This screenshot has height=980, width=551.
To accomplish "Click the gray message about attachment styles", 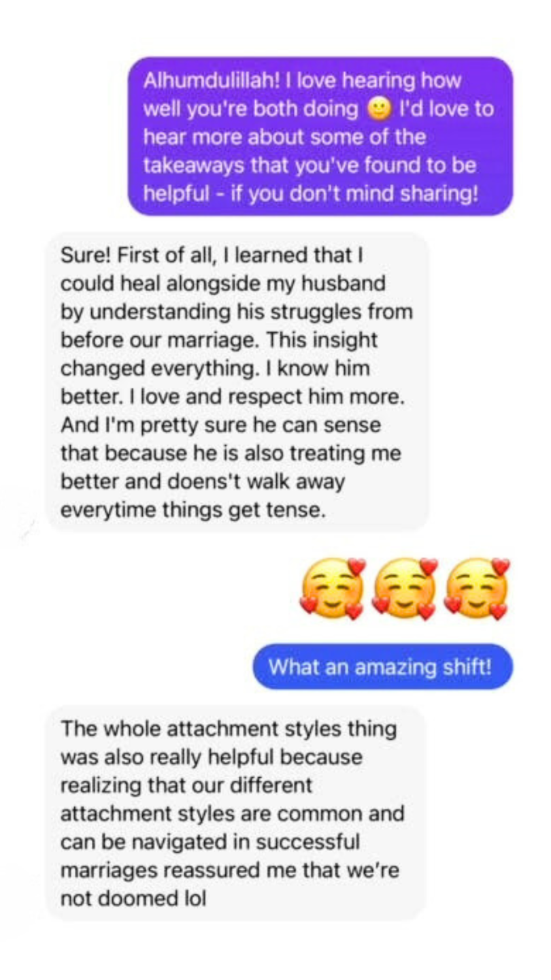I will [x=235, y=813].
